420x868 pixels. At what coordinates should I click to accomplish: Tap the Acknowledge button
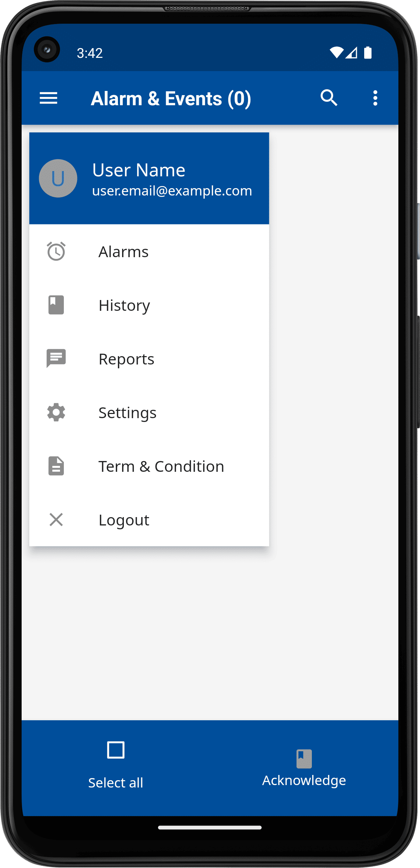click(x=304, y=769)
